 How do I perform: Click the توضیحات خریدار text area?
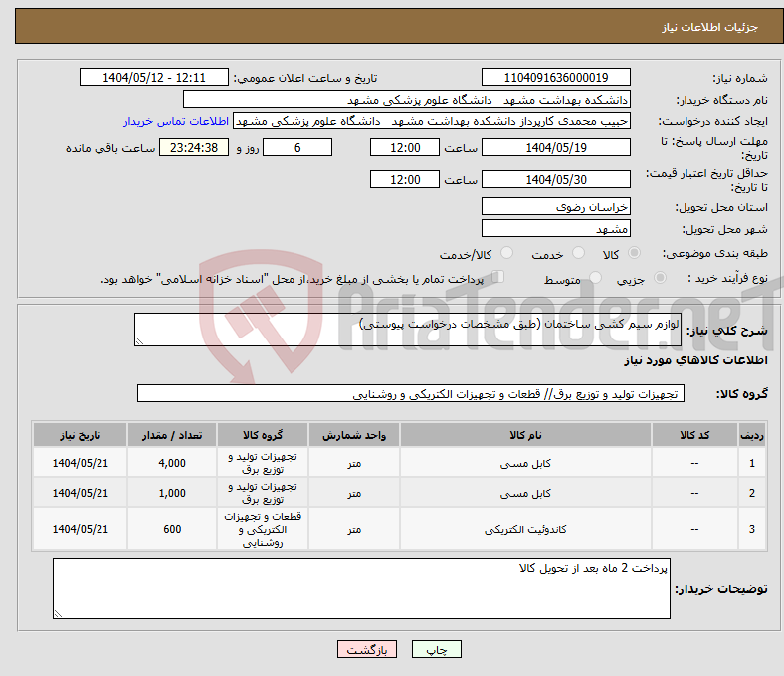pyautogui.click(x=361, y=588)
